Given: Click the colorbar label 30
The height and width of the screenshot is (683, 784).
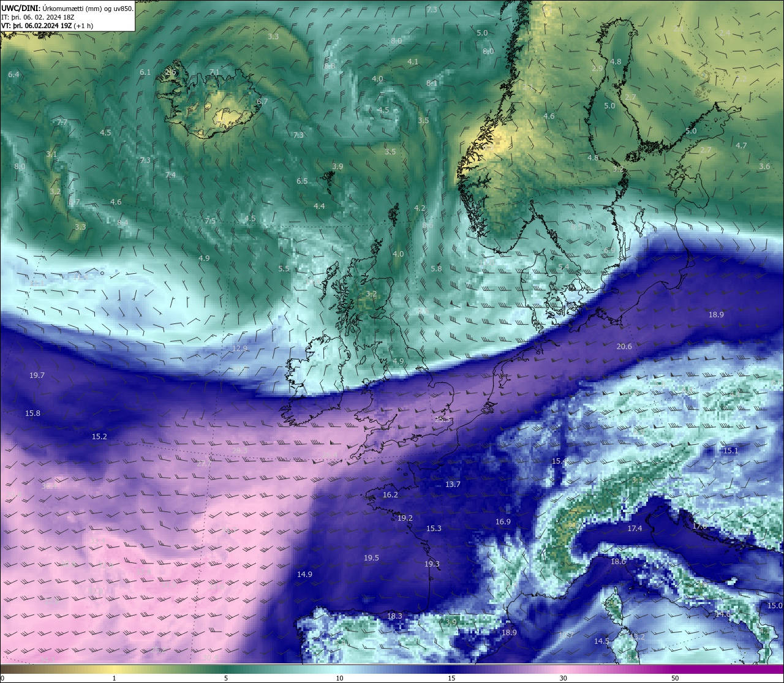Looking at the screenshot, I should tap(563, 678).
